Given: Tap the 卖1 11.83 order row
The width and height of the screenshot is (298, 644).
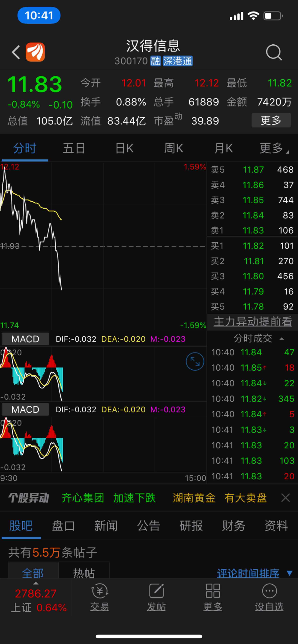Looking at the screenshot, I should coord(252,230).
